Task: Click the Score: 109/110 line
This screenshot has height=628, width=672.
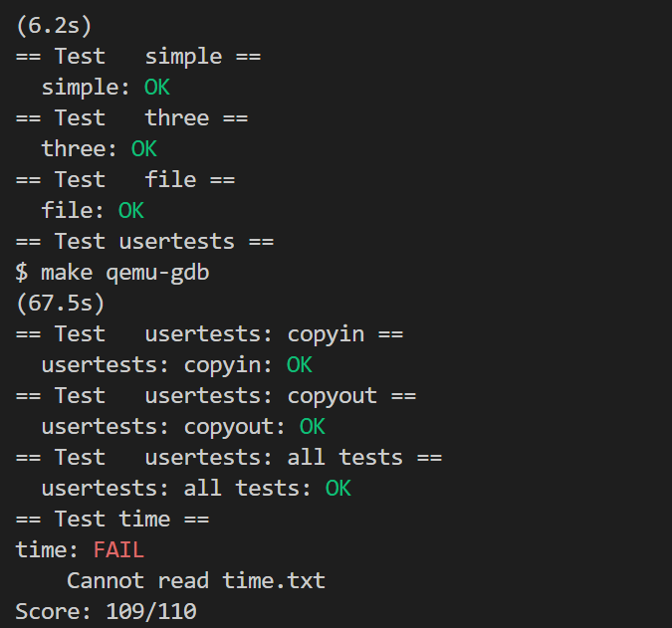Action: pos(106,611)
